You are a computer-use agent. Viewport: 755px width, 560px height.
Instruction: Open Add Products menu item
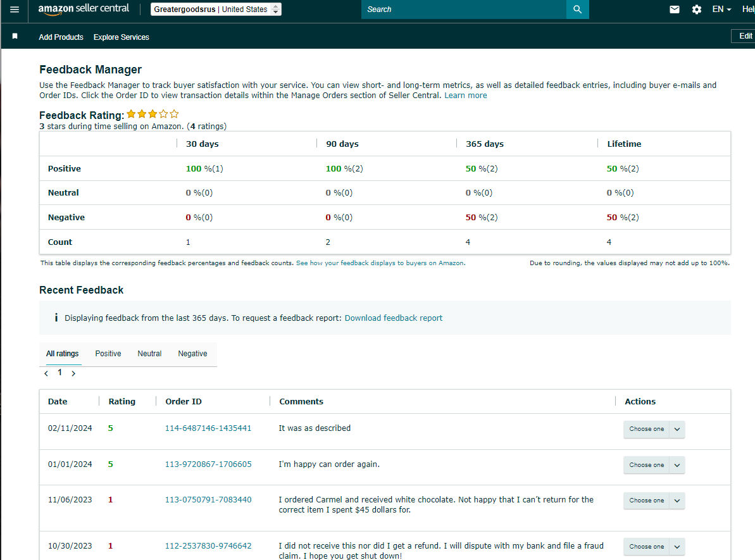click(x=61, y=37)
